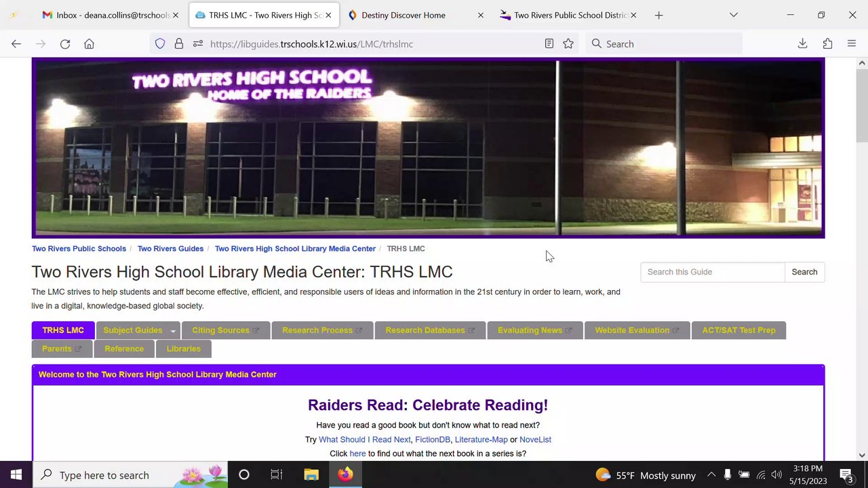This screenshot has width=868, height=488.
Task: View site security lock info
Action: click(x=179, y=44)
